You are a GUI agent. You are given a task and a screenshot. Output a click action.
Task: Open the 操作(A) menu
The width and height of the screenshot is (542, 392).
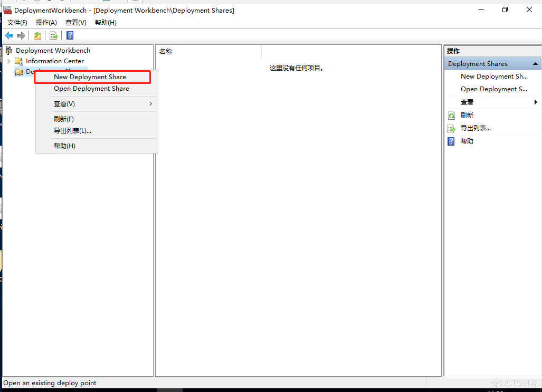(x=46, y=23)
